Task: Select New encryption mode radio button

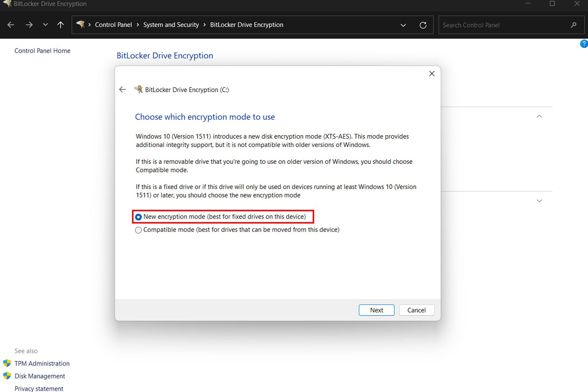Action: 138,217
